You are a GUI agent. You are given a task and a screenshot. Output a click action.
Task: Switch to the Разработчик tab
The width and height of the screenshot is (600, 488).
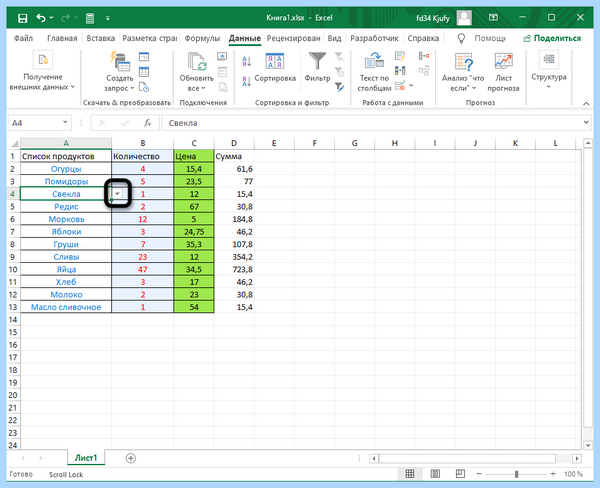pos(374,38)
